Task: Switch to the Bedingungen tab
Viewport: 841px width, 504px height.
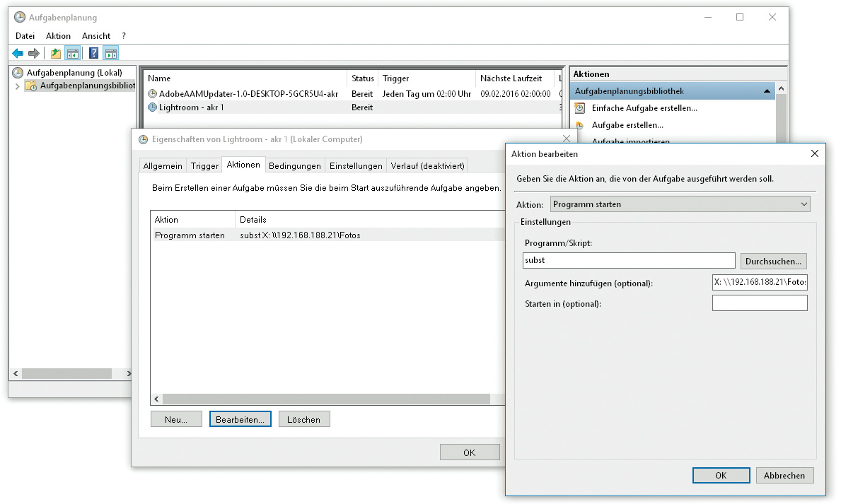Action: click(x=295, y=166)
